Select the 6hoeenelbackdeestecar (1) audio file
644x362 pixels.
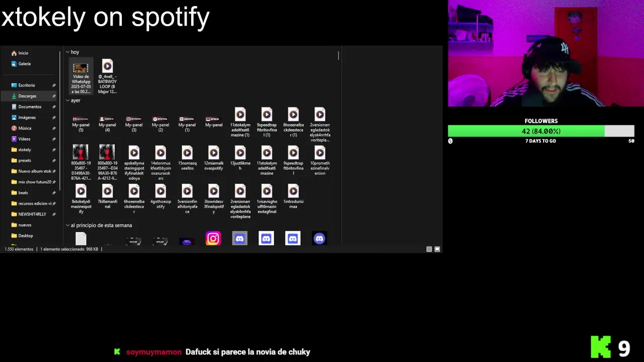point(293,122)
